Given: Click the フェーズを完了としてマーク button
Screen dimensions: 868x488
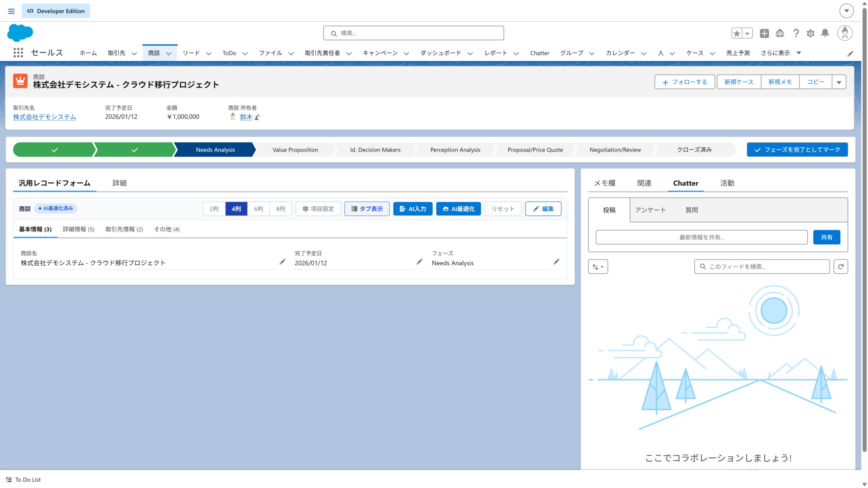Looking at the screenshot, I should pyautogui.click(x=797, y=150).
